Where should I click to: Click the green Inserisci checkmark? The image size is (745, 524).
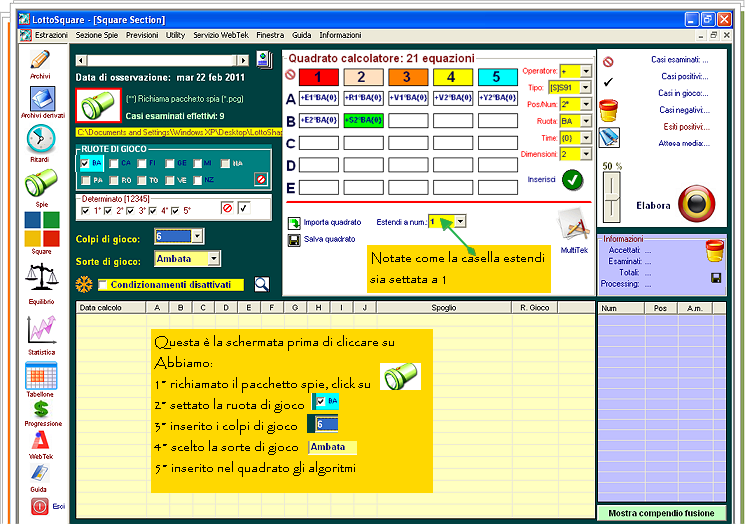(573, 180)
